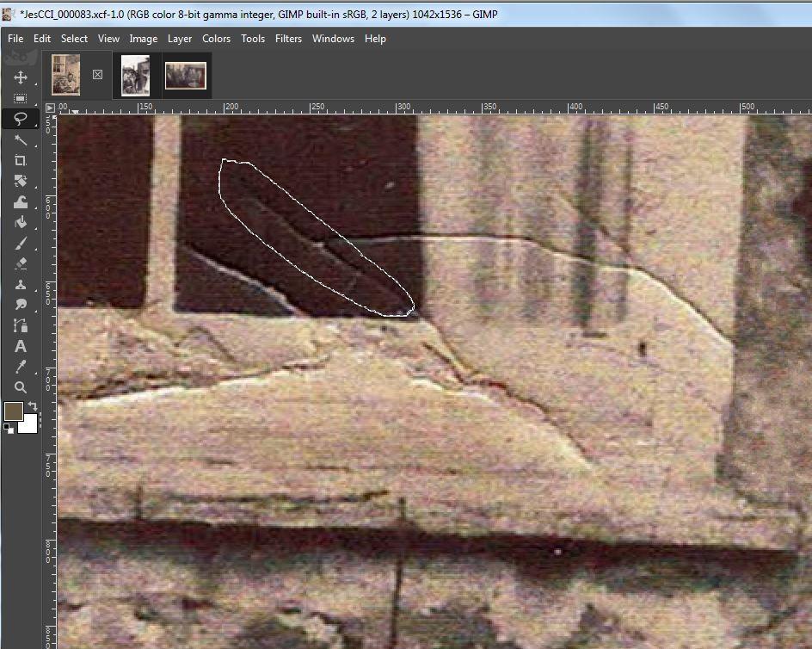Screen dimensions: 812x649
Task: Open the File menu
Action: [x=15, y=39]
